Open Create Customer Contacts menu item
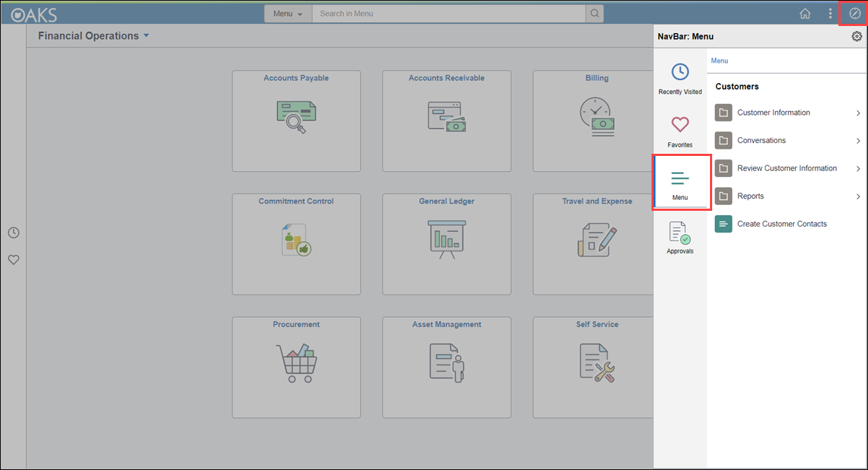 coord(788,224)
